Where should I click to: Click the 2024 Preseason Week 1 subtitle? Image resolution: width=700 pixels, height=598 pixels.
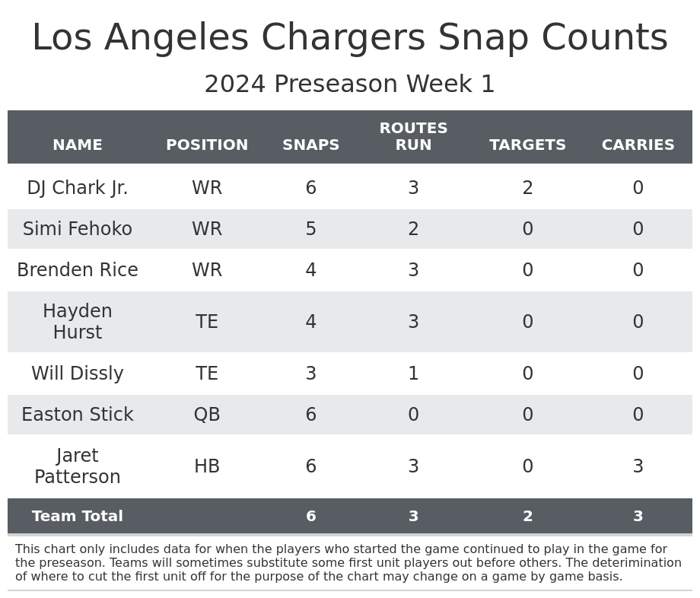click(x=350, y=84)
